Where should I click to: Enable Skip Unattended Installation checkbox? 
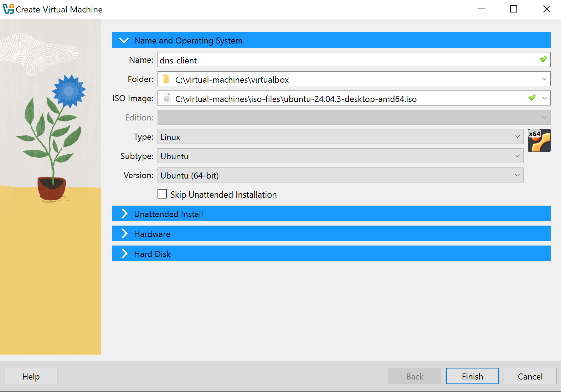pyautogui.click(x=162, y=194)
